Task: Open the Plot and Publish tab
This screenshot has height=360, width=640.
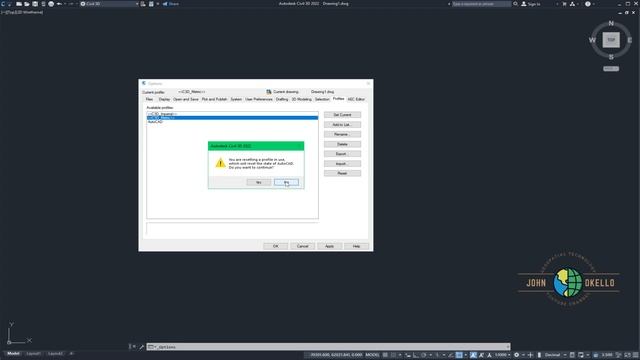Action: (214, 99)
